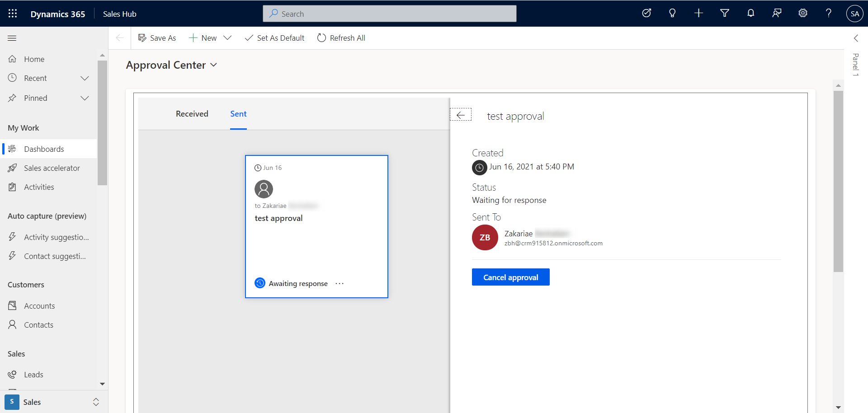The height and width of the screenshot is (413, 868).
Task: Collapse the site map with the hamburger icon
Action: [x=12, y=38]
